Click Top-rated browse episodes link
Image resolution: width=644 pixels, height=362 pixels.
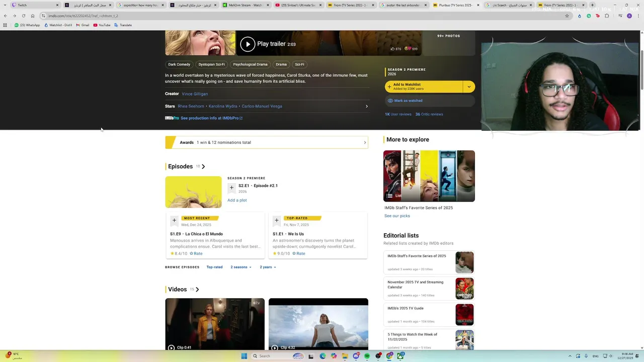point(214,267)
